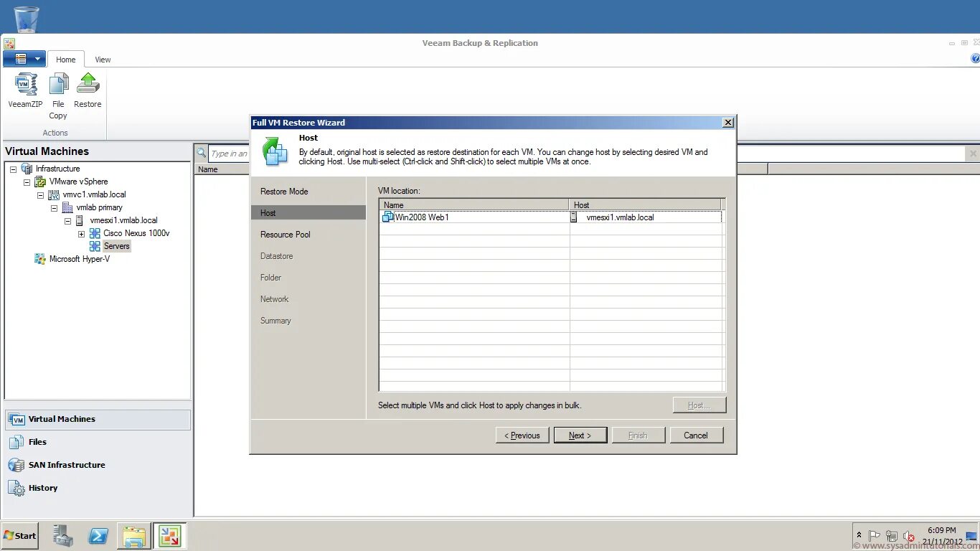Click the Win2008 Web1 VM icon
The width and height of the screenshot is (980, 551).
[388, 217]
